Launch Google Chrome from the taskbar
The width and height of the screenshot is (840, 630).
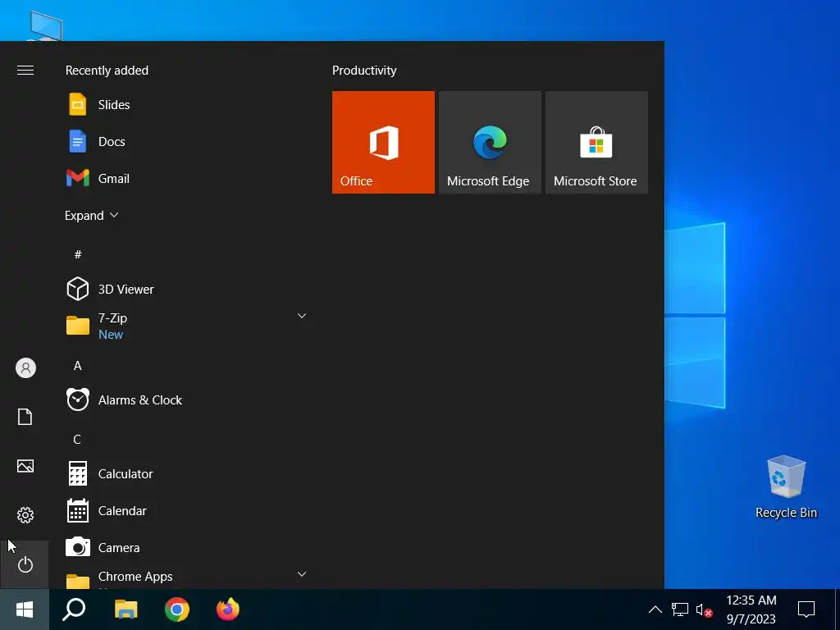(x=177, y=609)
